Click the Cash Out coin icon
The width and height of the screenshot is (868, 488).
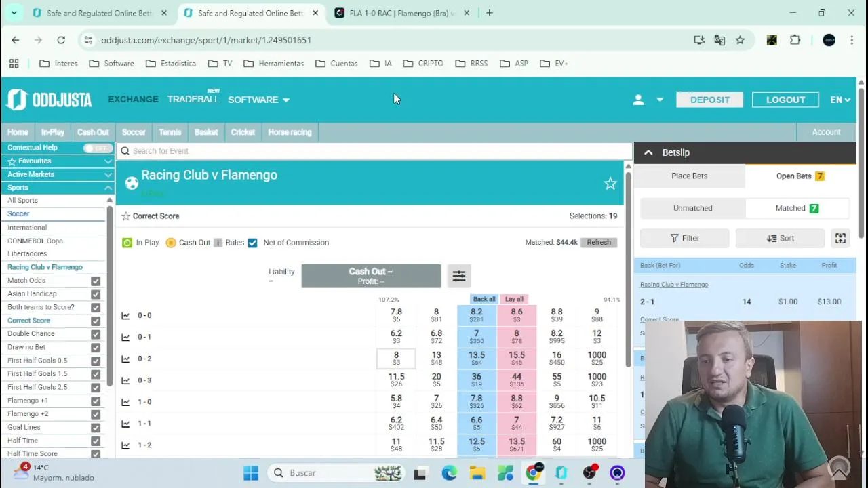pos(171,243)
